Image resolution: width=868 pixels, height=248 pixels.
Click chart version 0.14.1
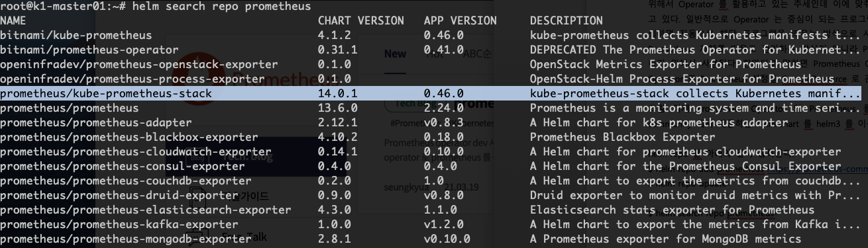coord(338,151)
